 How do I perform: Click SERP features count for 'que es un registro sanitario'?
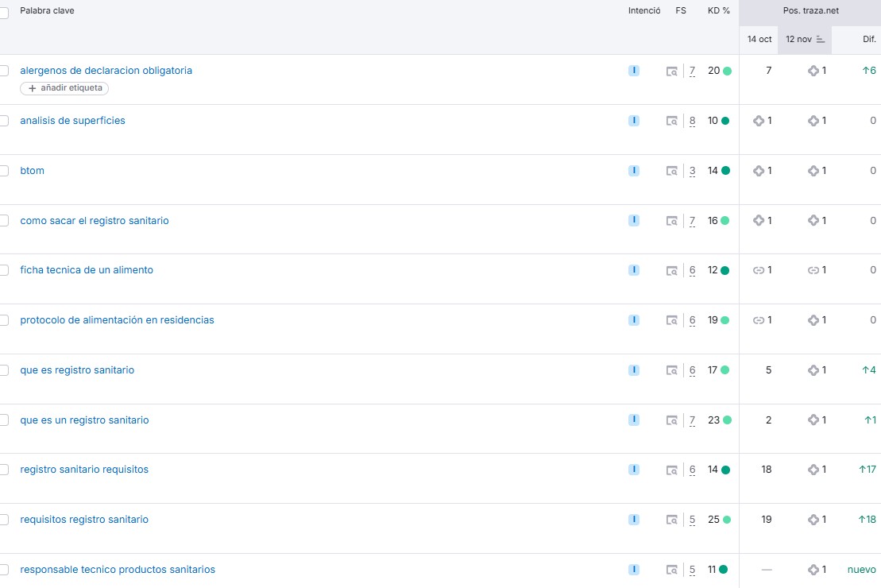coord(692,420)
